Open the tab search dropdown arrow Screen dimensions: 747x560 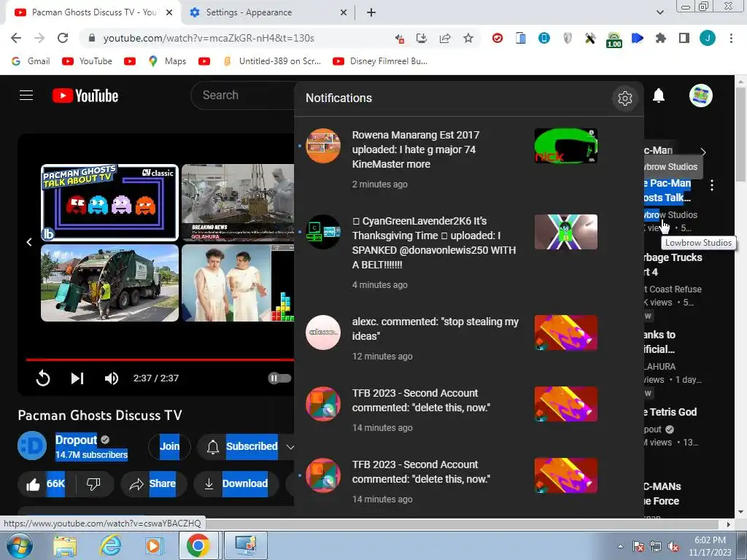(659, 12)
